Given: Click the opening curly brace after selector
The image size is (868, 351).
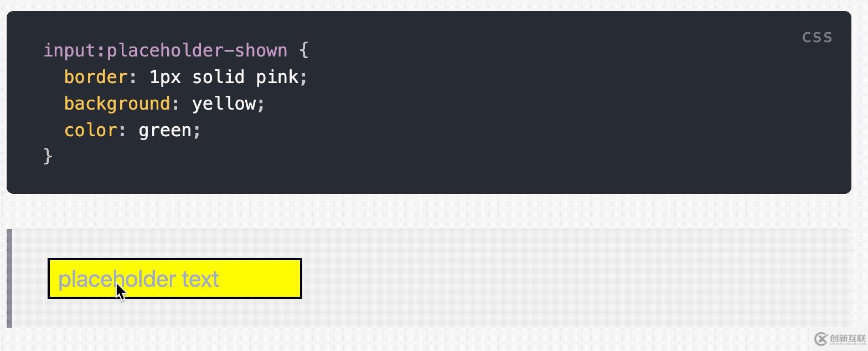Looking at the screenshot, I should 303,50.
